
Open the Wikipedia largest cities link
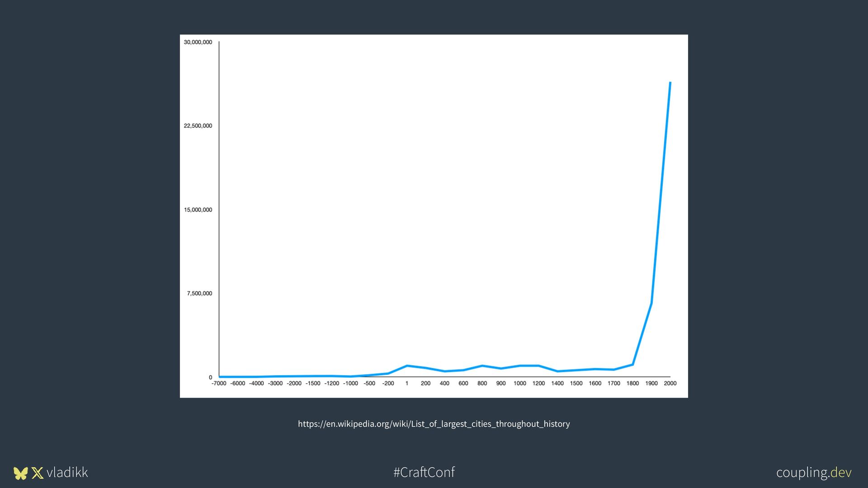pyautogui.click(x=434, y=424)
